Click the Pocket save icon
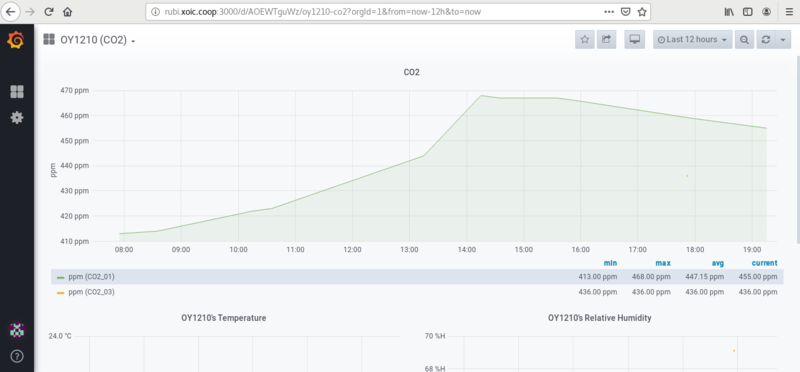 click(x=626, y=11)
